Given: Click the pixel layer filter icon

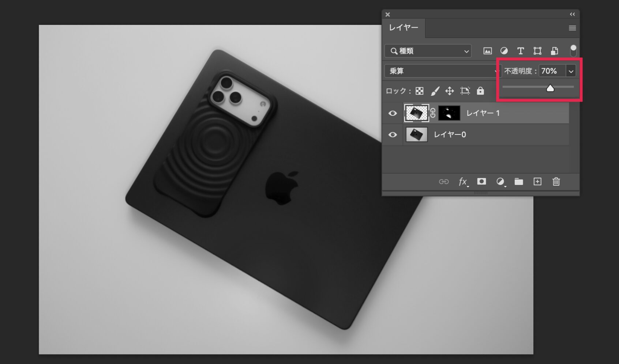Looking at the screenshot, I should (x=487, y=51).
